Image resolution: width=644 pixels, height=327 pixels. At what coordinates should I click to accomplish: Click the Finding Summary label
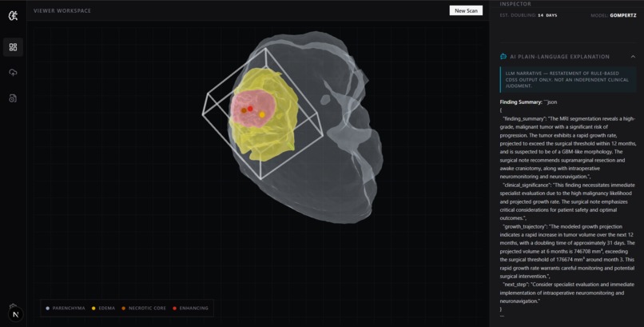(521, 102)
